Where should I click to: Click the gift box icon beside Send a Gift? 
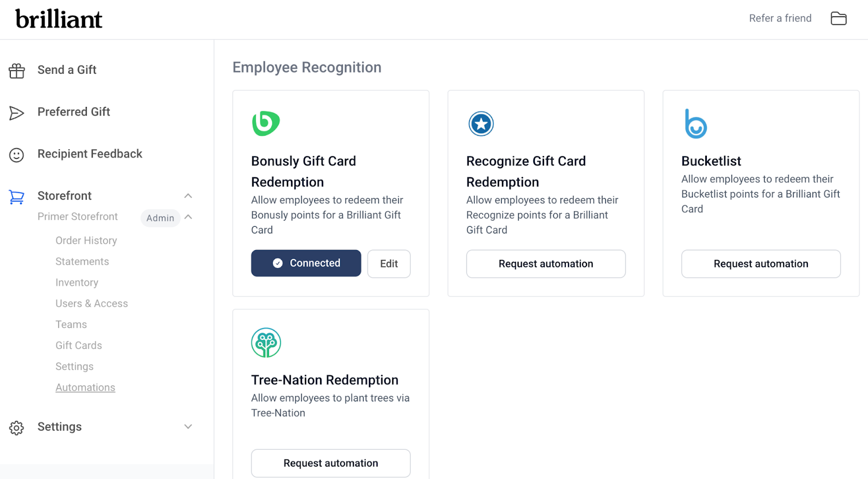[x=17, y=71]
